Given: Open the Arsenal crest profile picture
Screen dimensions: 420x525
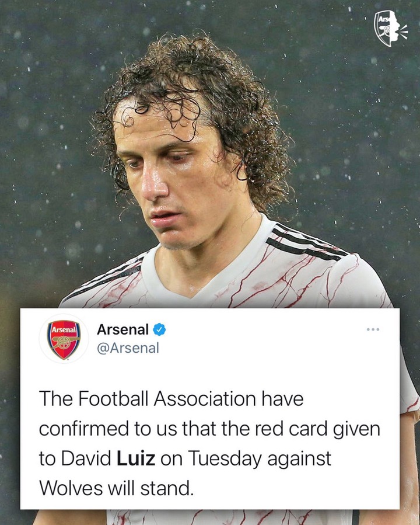Looking at the screenshot, I should 64,339.
